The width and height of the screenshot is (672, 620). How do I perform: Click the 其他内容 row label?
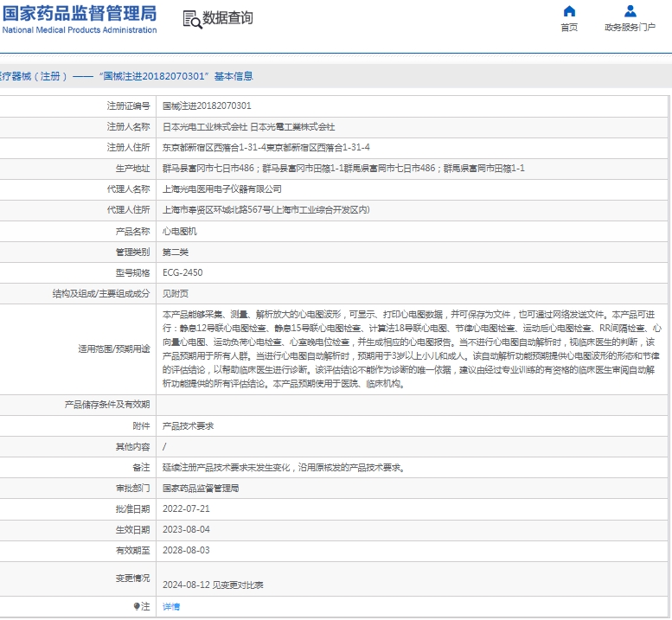[x=133, y=446]
